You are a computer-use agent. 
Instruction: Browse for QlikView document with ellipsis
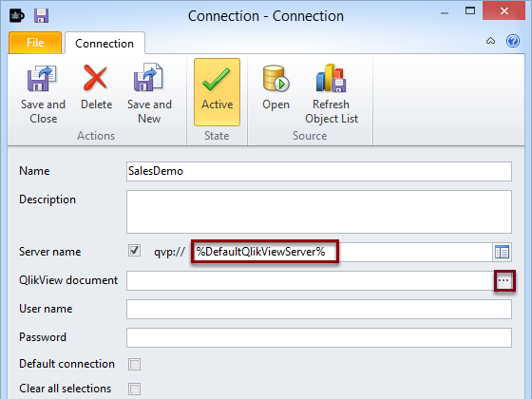(503, 280)
